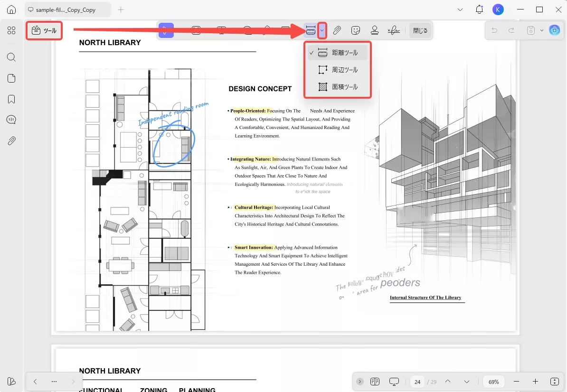567x392 pixels.
Task: Zoom in with the plus button
Action: (x=535, y=382)
